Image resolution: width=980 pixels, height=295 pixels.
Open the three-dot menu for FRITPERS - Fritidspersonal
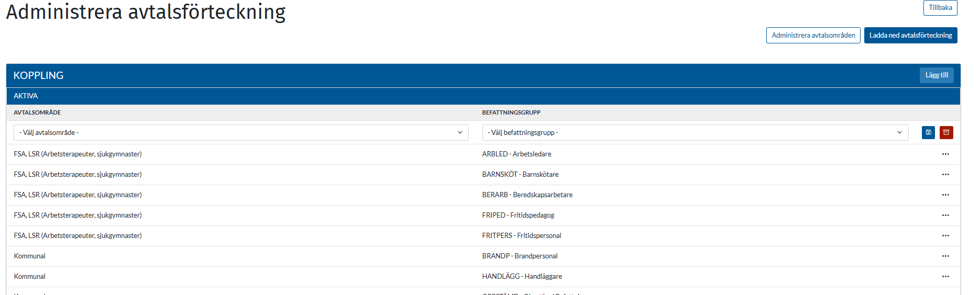[x=945, y=236]
